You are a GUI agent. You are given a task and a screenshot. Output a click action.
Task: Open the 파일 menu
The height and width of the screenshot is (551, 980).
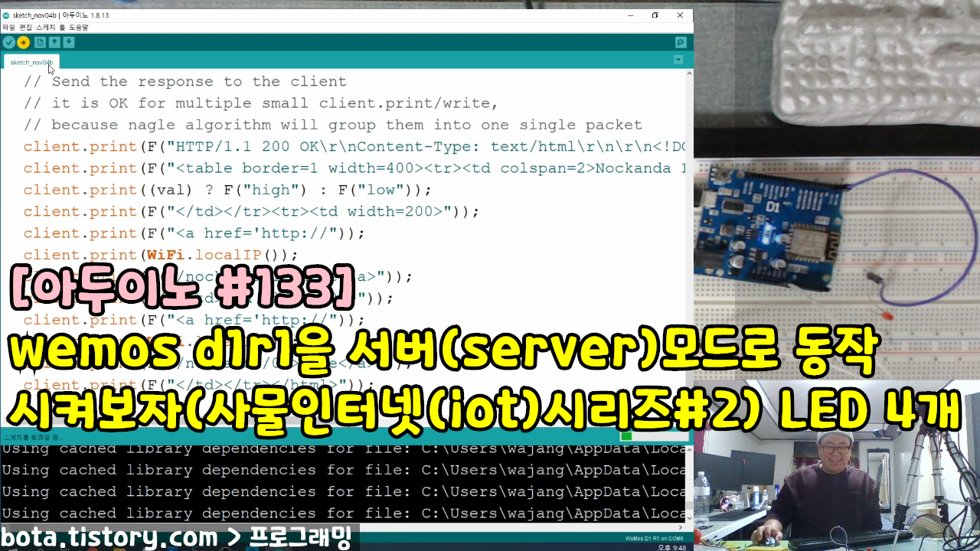coord(8,27)
